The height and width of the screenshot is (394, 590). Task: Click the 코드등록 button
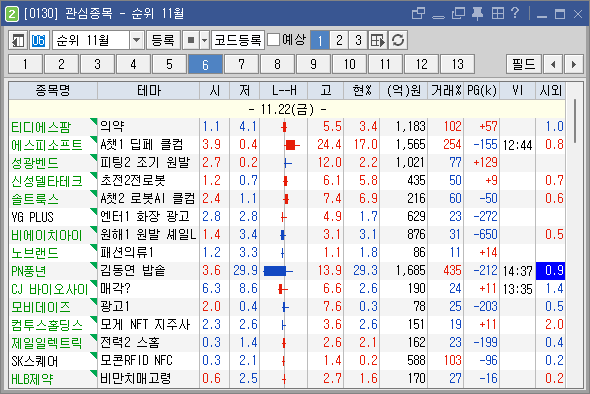pos(238,40)
